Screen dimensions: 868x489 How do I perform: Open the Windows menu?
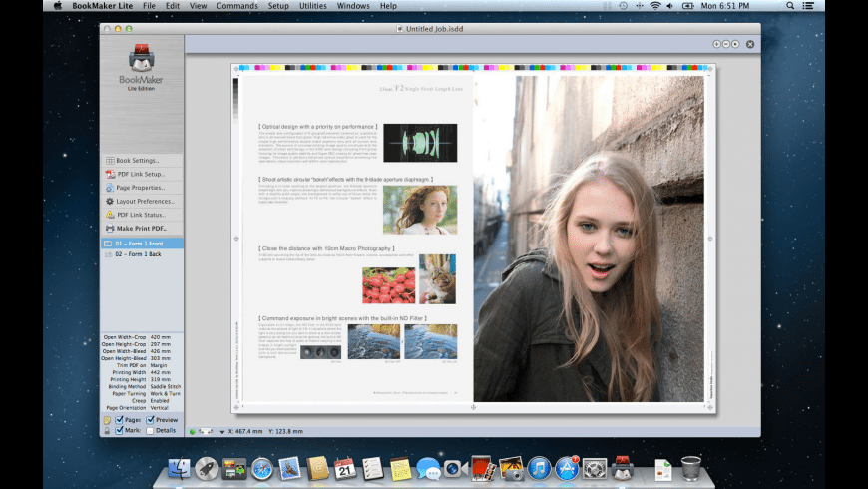[353, 6]
